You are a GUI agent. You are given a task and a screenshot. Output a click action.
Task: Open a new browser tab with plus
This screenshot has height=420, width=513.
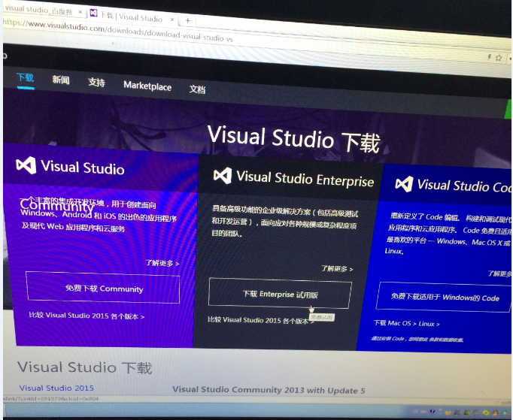pyautogui.click(x=188, y=20)
